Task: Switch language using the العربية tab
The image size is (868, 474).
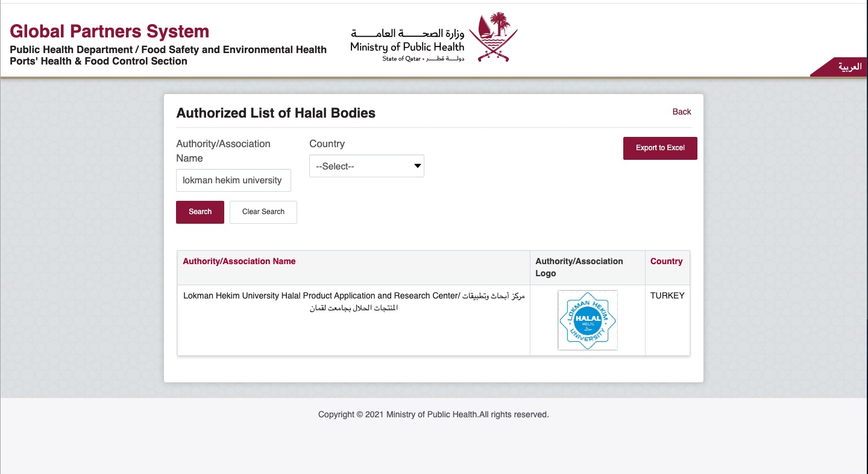Action: (850, 67)
